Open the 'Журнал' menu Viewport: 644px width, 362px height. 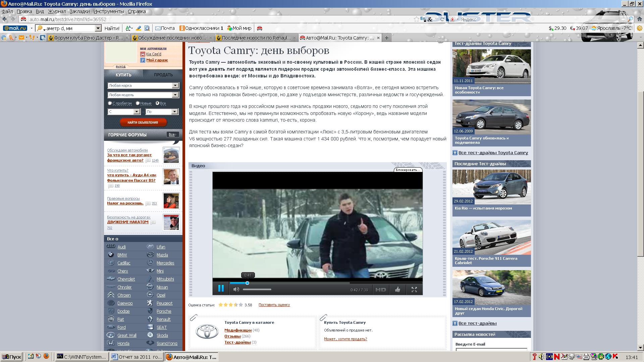click(x=57, y=11)
